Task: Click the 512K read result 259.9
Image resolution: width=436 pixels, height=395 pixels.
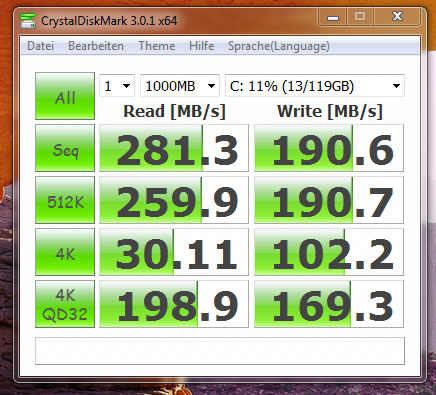Action: (x=174, y=200)
